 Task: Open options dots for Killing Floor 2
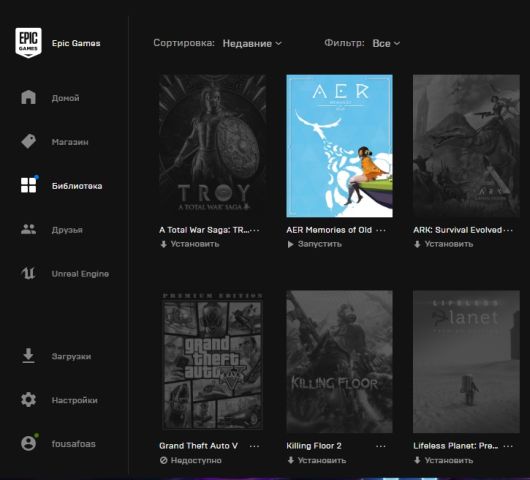381,446
